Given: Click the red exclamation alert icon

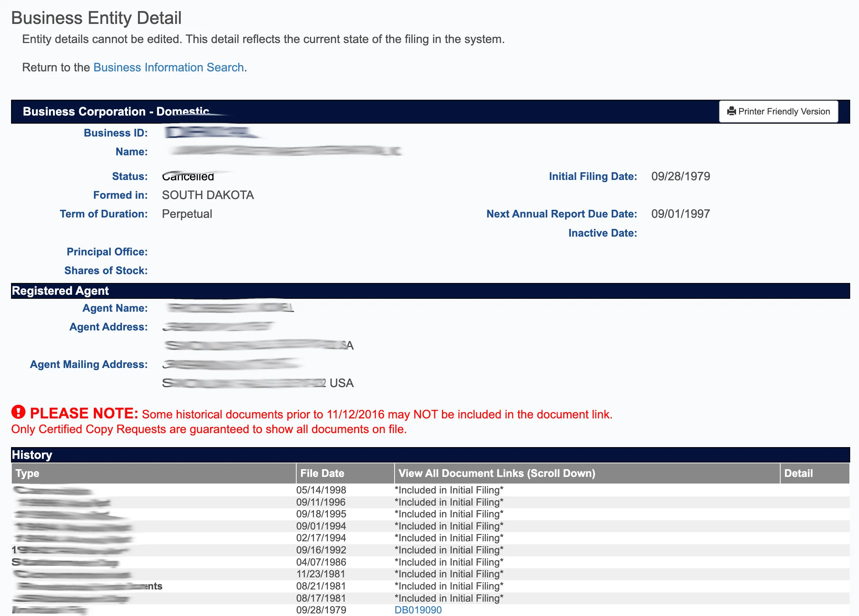Looking at the screenshot, I should [18, 412].
